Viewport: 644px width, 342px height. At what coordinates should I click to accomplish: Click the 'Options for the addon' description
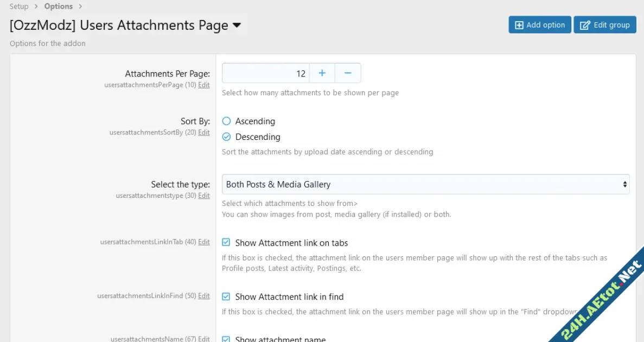(x=48, y=43)
